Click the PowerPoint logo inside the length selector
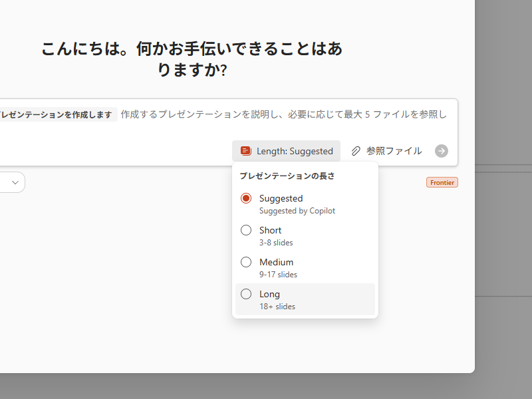The height and width of the screenshot is (399, 532). (x=246, y=150)
